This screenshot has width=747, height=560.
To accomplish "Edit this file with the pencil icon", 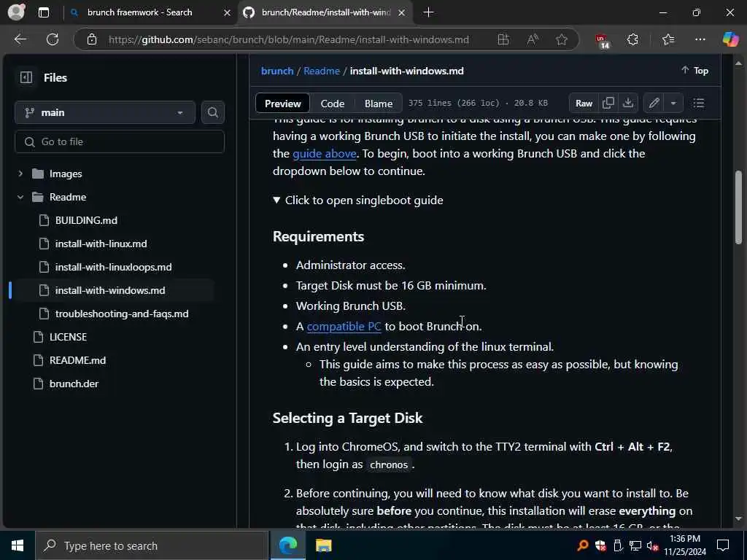I will tap(654, 104).
